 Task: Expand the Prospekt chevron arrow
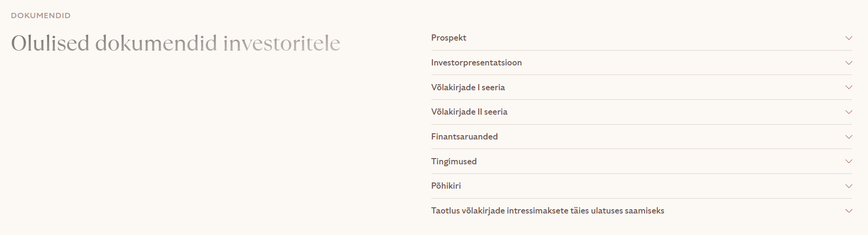[848, 38]
